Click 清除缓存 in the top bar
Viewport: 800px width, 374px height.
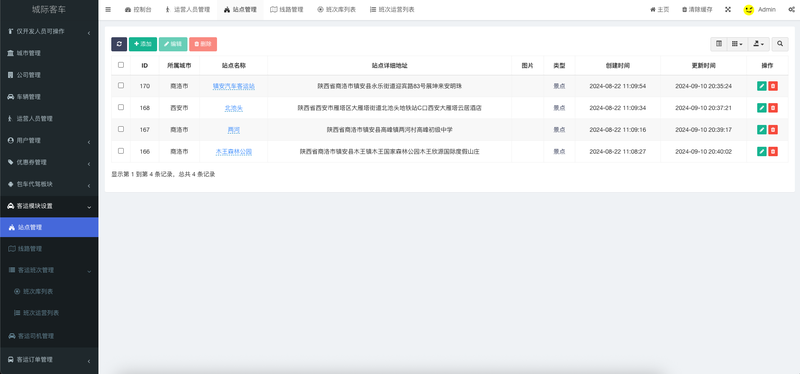[x=697, y=10]
